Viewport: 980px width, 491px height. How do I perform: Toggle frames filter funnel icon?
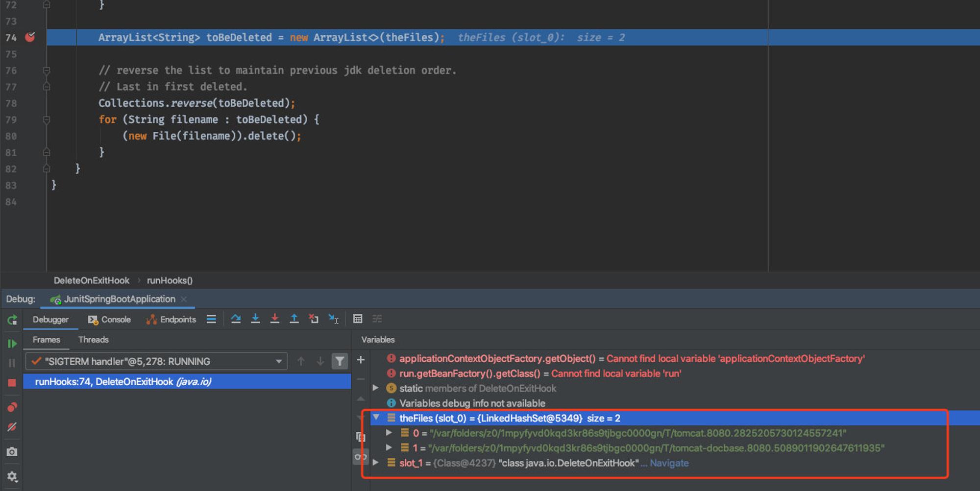(x=340, y=361)
